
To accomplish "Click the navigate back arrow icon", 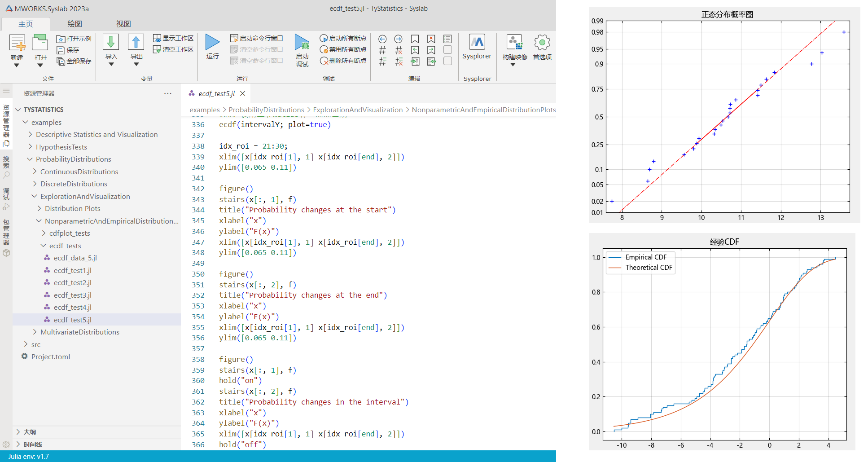I will pos(382,39).
